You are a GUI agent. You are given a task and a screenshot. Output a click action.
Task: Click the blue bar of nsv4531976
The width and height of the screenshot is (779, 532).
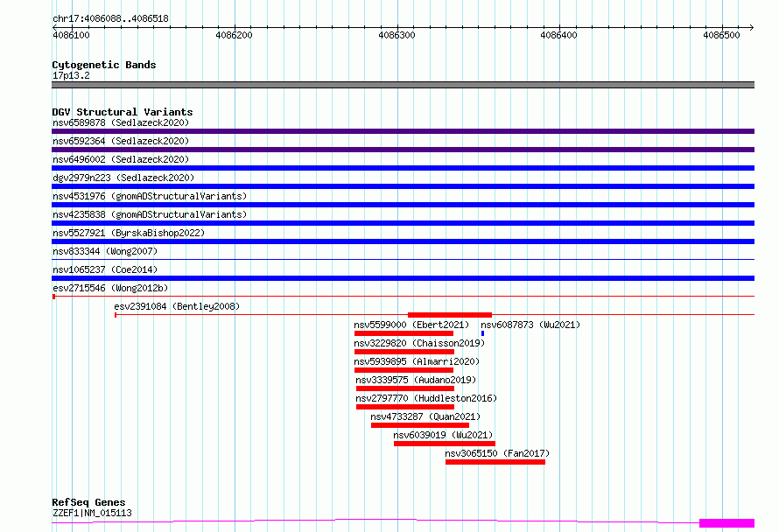403,205
